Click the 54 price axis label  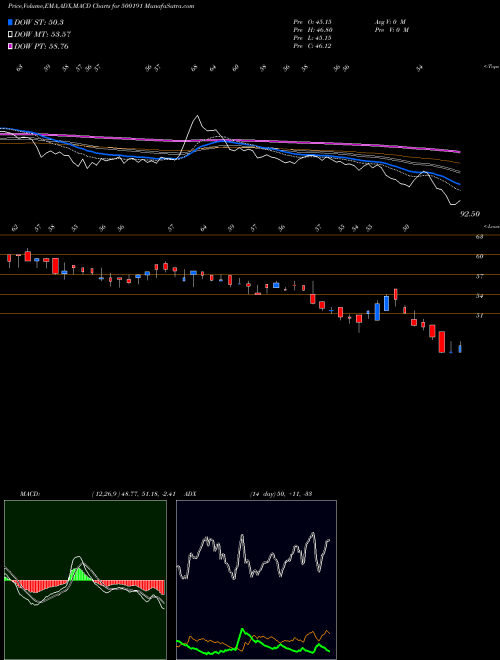point(479,296)
